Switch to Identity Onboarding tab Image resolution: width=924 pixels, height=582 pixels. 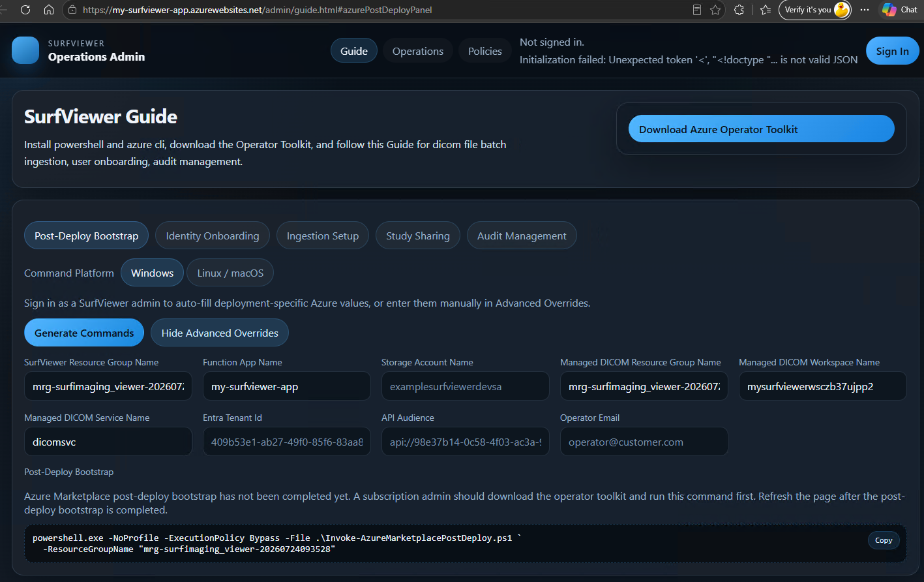coord(213,236)
